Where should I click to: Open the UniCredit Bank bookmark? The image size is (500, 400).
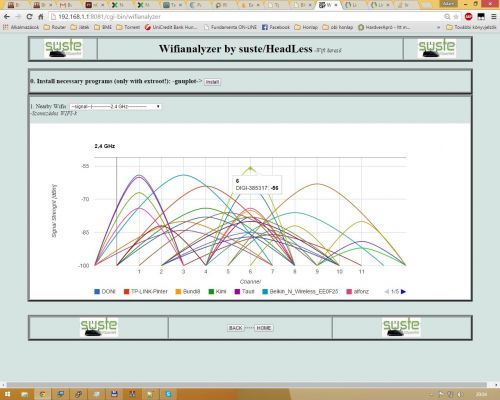click(x=171, y=27)
